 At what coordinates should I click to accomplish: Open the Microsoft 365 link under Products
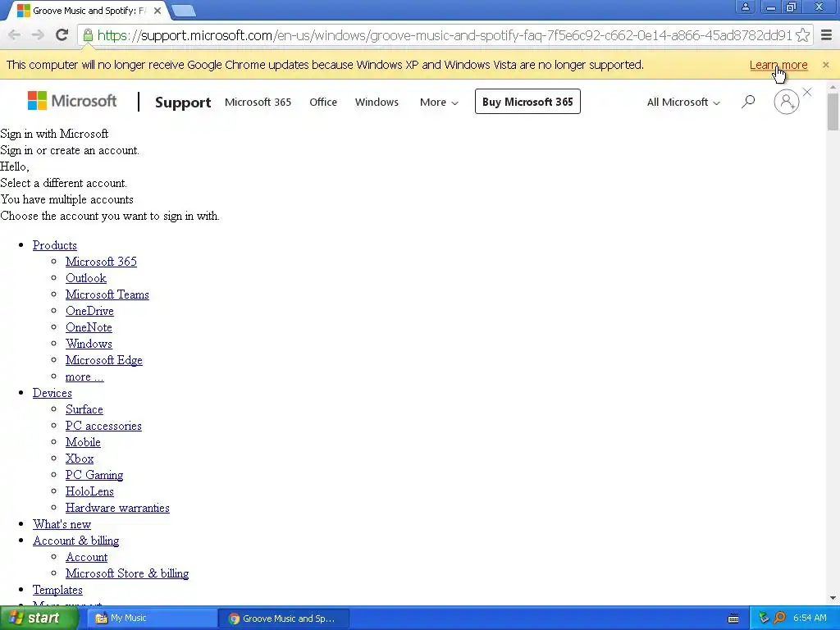click(101, 262)
